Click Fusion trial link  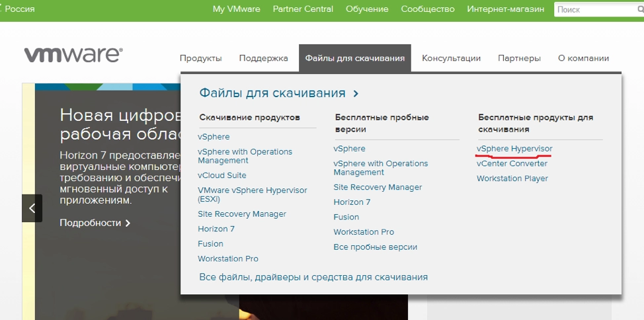coord(346,217)
